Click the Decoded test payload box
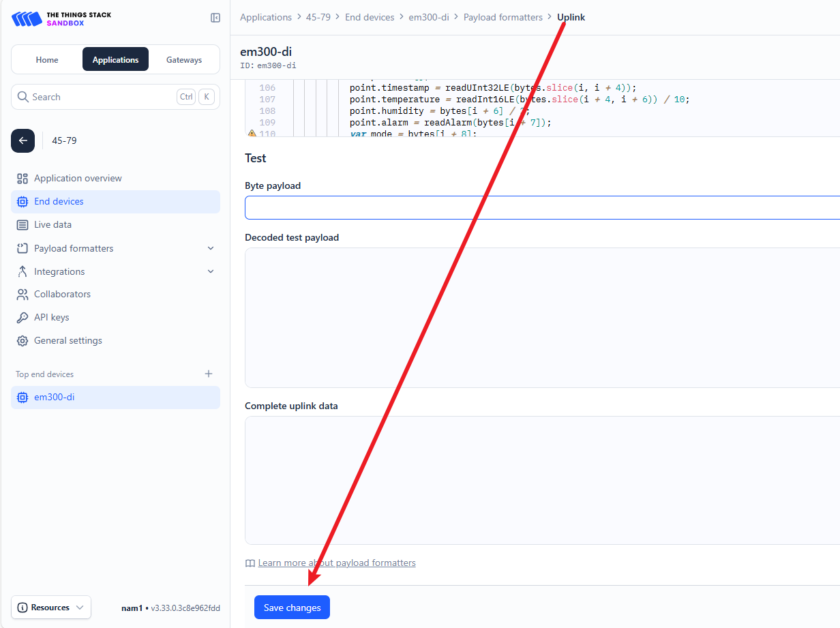Viewport: 840px width, 628px height. 542,318
